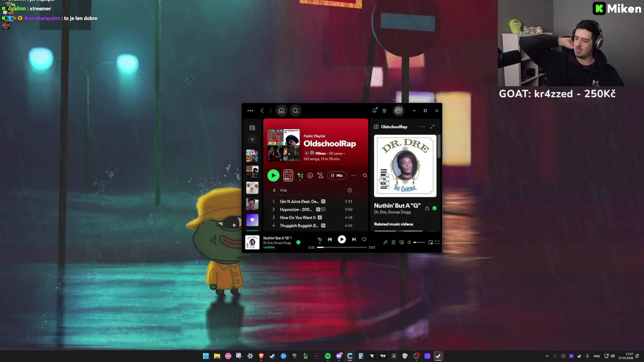Toggle liked checkmark in the player bar
Screen dimensions: 644x362
click(298, 242)
